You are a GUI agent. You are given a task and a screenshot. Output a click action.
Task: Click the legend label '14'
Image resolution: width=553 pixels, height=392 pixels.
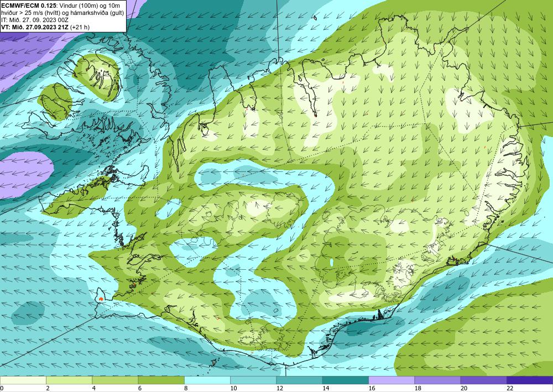326,388
